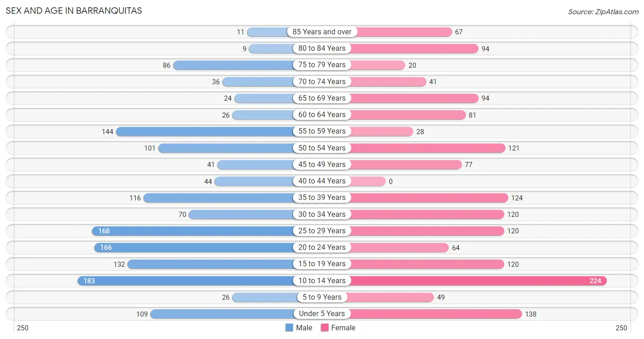Open the Source: ZipAtlas.com link
644x339 pixels.
click(603, 11)
